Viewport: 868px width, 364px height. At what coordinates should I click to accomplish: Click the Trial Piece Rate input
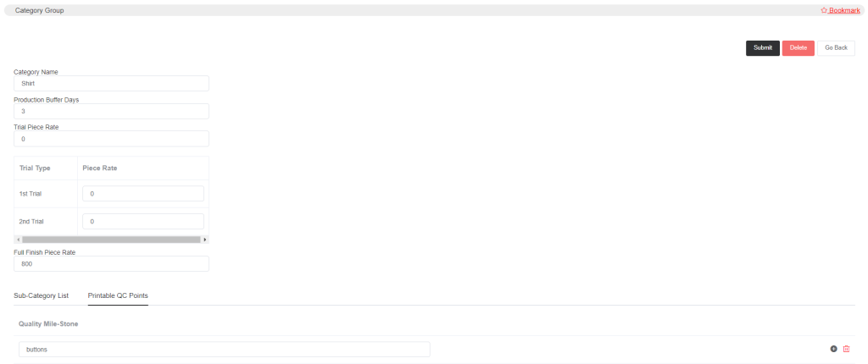point(111,139)
